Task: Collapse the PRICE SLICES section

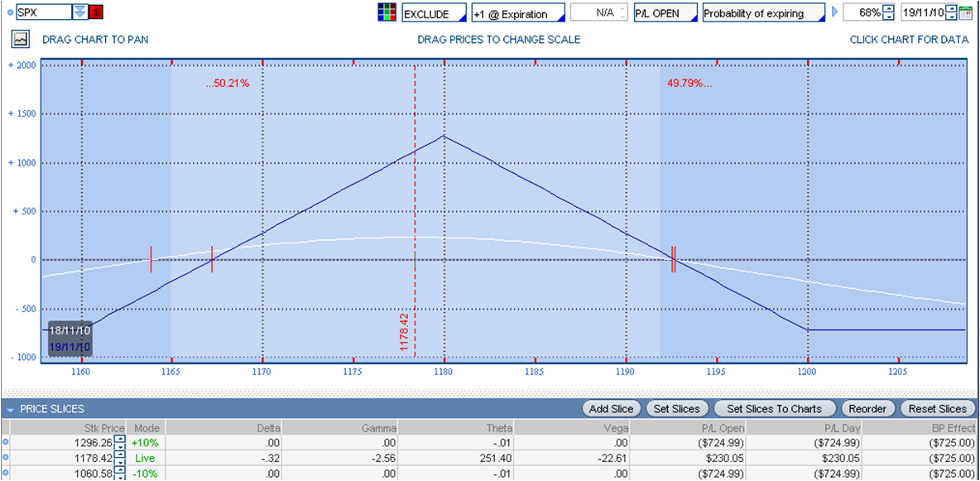Action: point(11,410)
